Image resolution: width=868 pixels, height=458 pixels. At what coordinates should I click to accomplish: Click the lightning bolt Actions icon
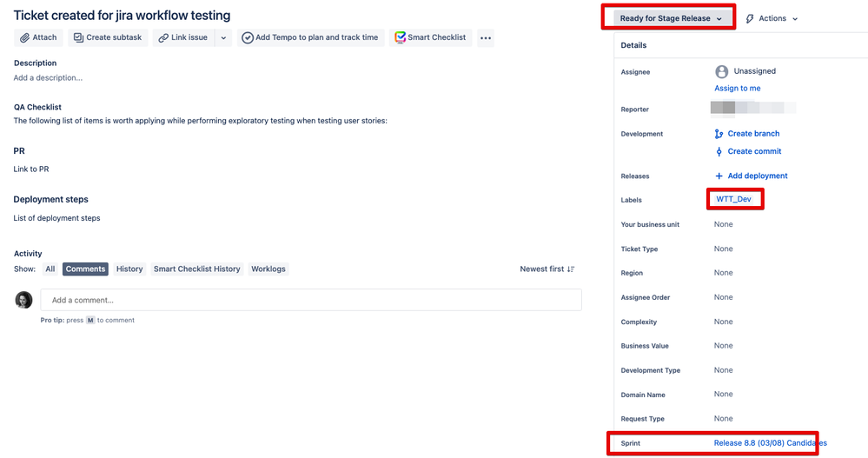[750, 19]
